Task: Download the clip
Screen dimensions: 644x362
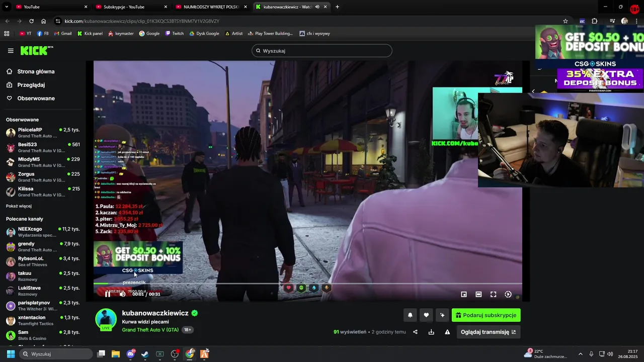Action: click(x=431, y=332)
